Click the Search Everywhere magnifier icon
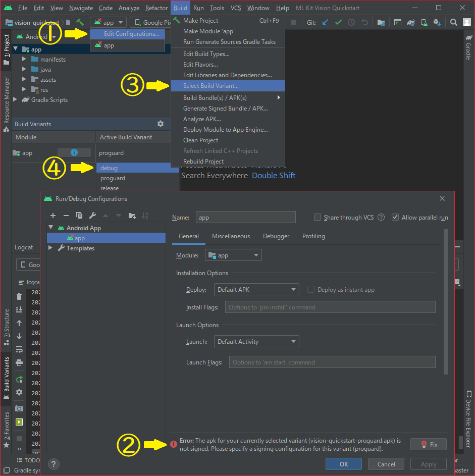 pyautogui.click(x=453, y=23)
